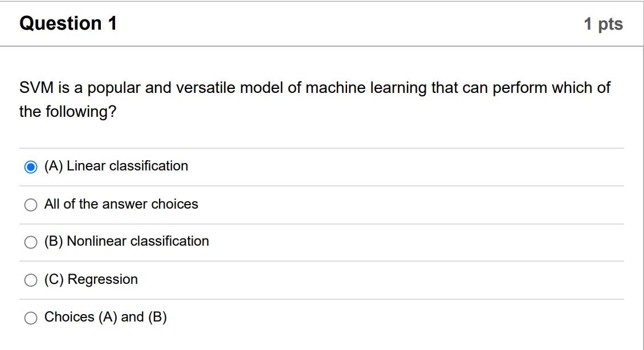Click the last answer row in the list

click(228, 317)
